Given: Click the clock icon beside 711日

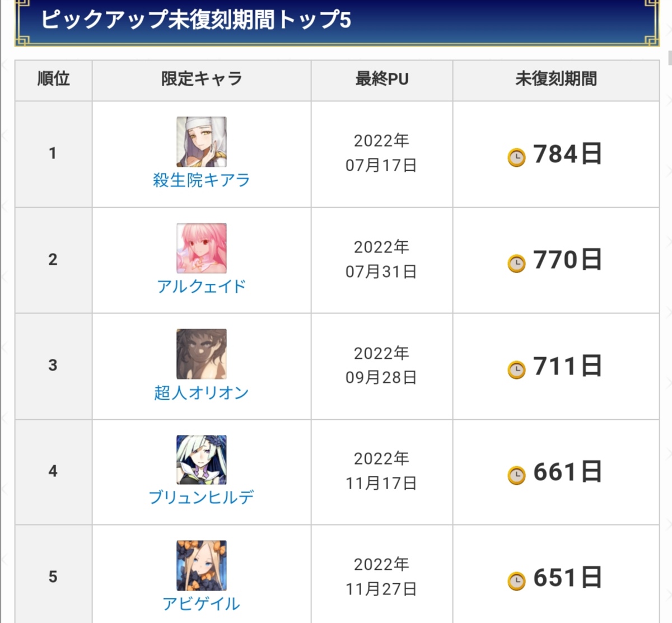Looking at the screenshot, I should click(516, 369).
